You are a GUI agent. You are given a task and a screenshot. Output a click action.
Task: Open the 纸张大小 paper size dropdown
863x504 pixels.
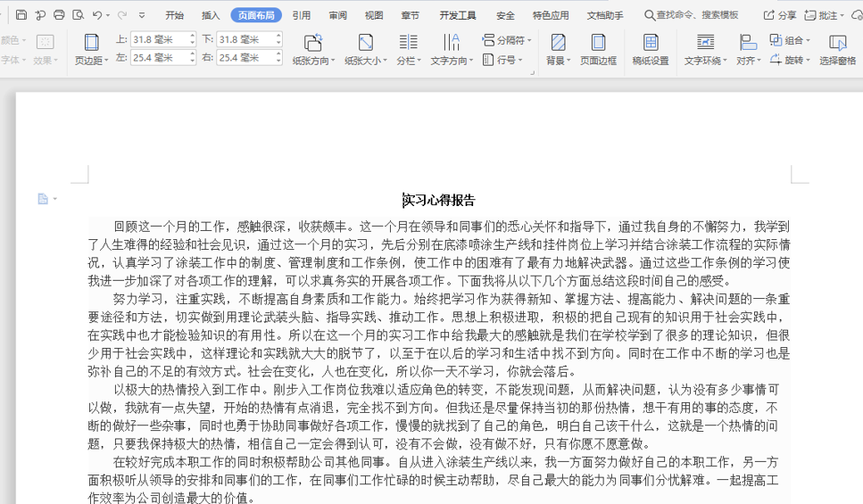pyautogui.click(x=366, y=61)
